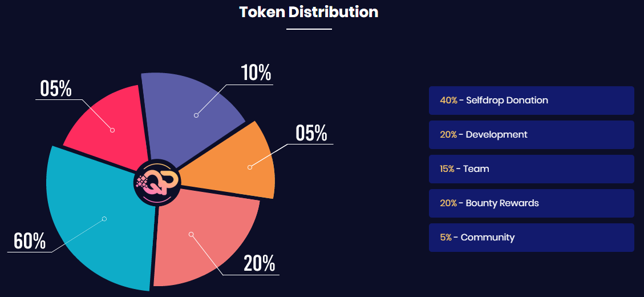Select the Development legend item
The width and height of the screenshot is (644, 297).
[x=531, y=135]
